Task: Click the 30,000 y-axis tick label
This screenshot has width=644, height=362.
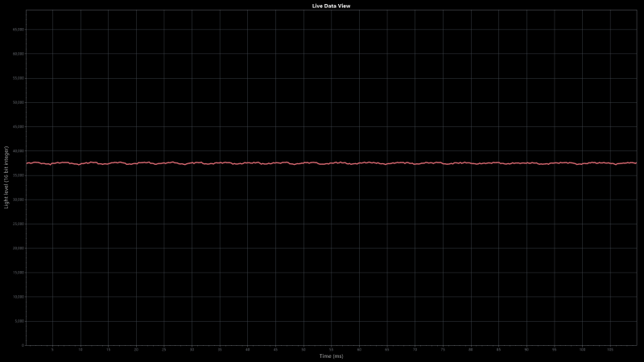Action: point(19,200)
